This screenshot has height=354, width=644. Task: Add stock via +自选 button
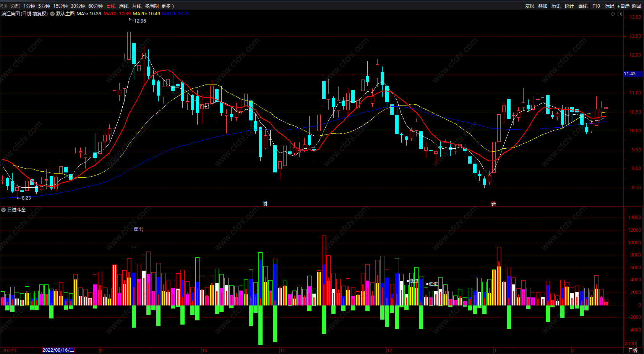[x=623, y=6]
